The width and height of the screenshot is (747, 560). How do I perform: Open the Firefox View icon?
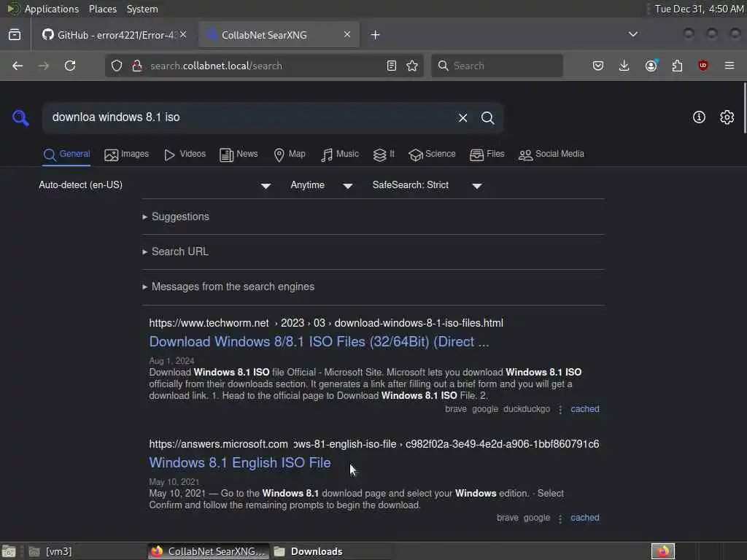tap(15, 35)
